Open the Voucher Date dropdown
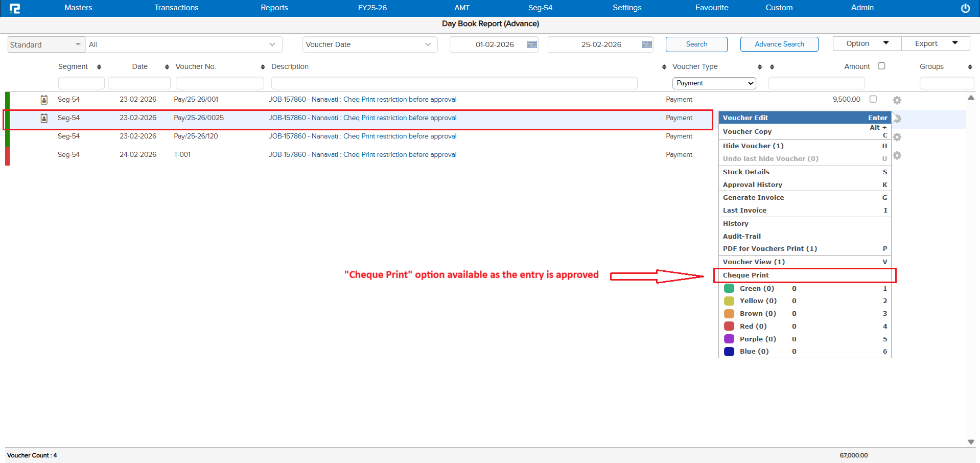Image resolution: width=980 pixels, height=463 pixels. (x=369, y=44)
